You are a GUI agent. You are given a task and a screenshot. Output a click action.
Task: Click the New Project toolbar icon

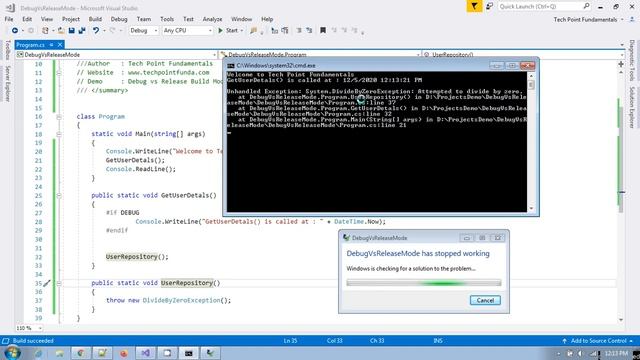[45, 31]
